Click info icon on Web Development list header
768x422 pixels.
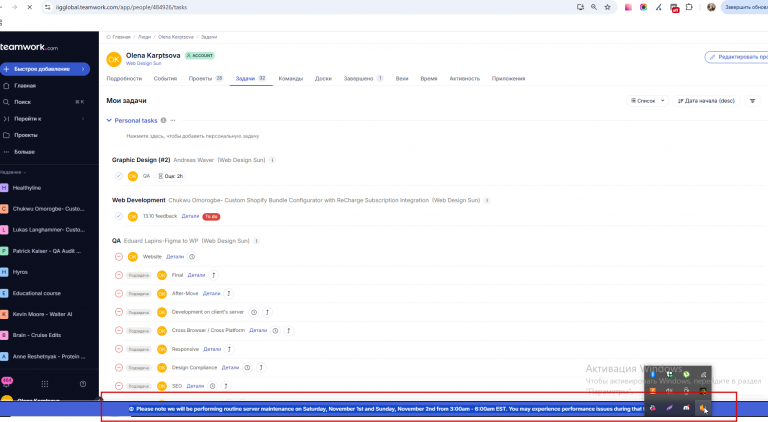pos(487,200)
